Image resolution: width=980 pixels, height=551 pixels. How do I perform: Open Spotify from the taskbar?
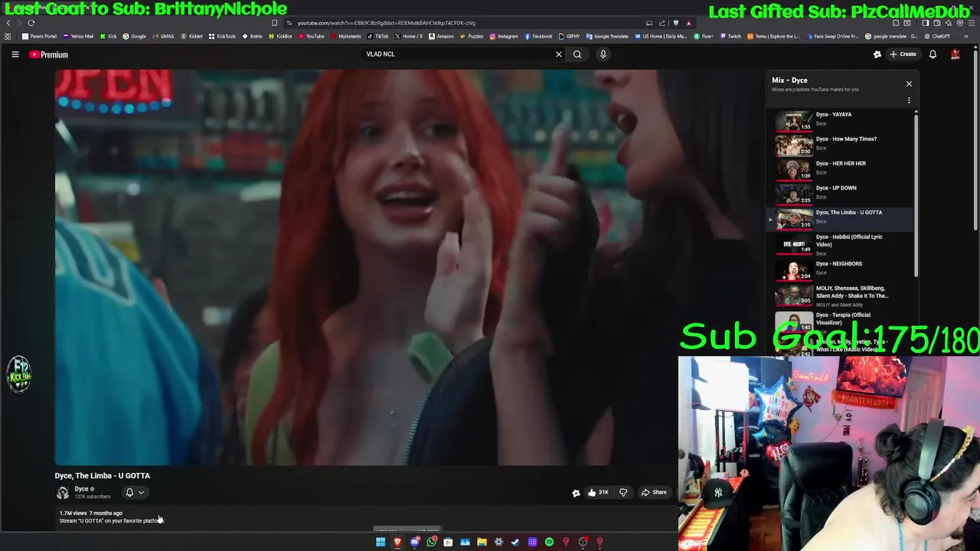pyautogui.click(x=549, y=542)
